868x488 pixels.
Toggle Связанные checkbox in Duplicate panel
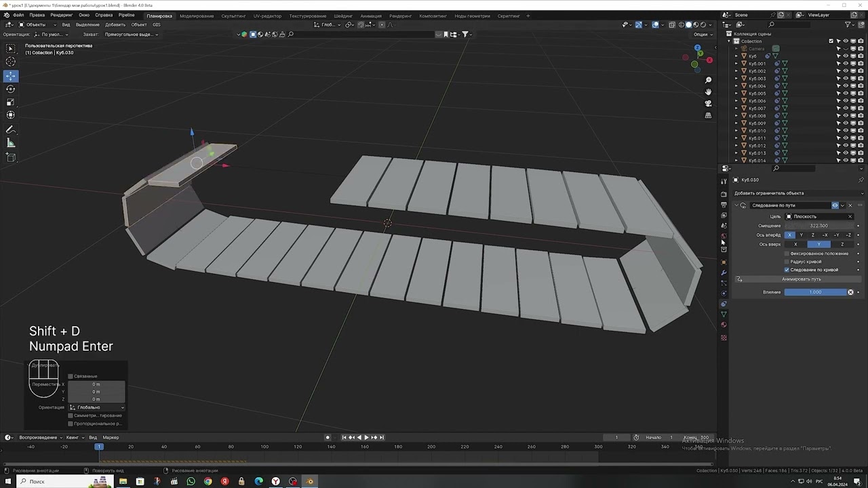click(71, 376)
